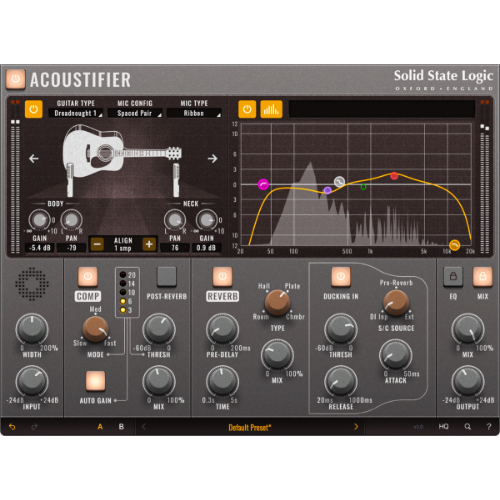The height and width of the screenshot is (500, 500).
Task: Click the Body Pan knob
Action: (x=71, y=220)
